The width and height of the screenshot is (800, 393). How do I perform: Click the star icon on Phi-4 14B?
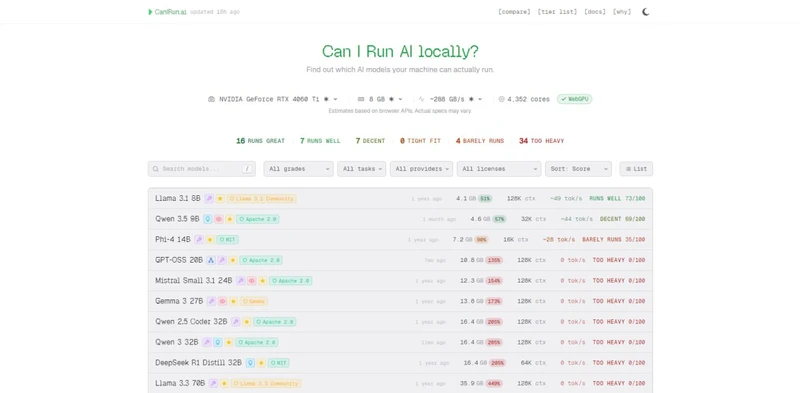point(210,239)
